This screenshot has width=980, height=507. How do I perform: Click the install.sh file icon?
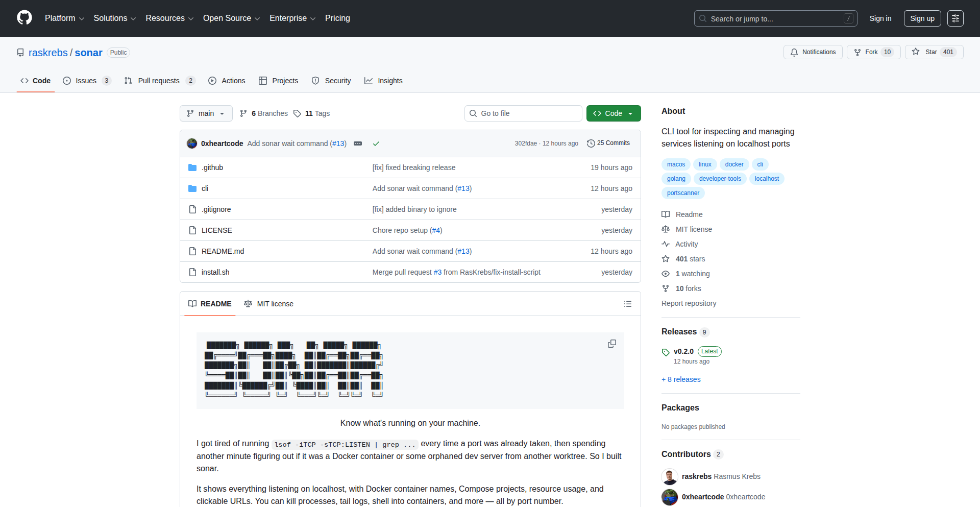click(x=192, y=272)
